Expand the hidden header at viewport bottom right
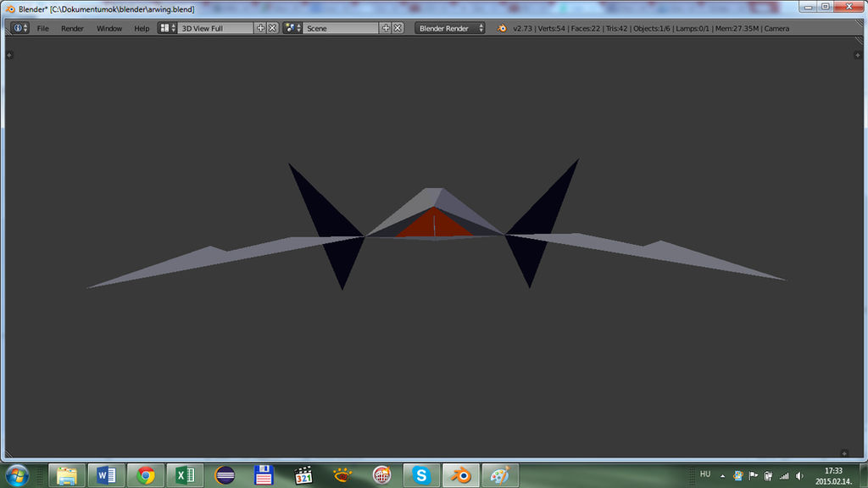 [844, 453]
